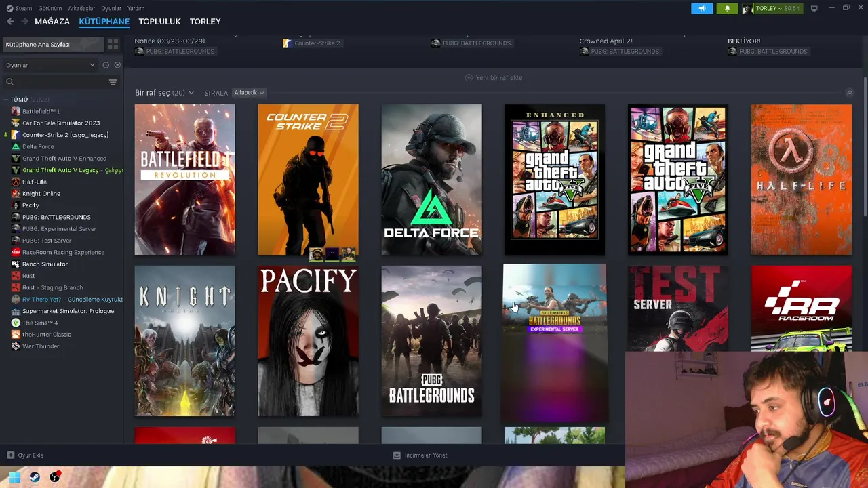This screenshot has height=488, width=868.
Task: Click Kütüphane Ana Sayfası button
Action: [53, 44]
